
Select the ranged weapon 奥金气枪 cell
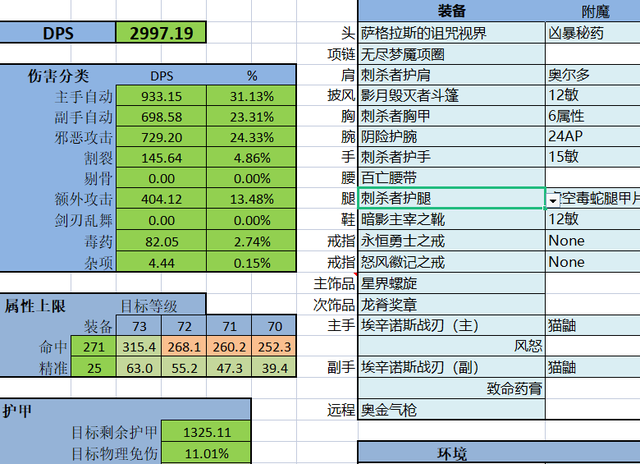[450, 409]
